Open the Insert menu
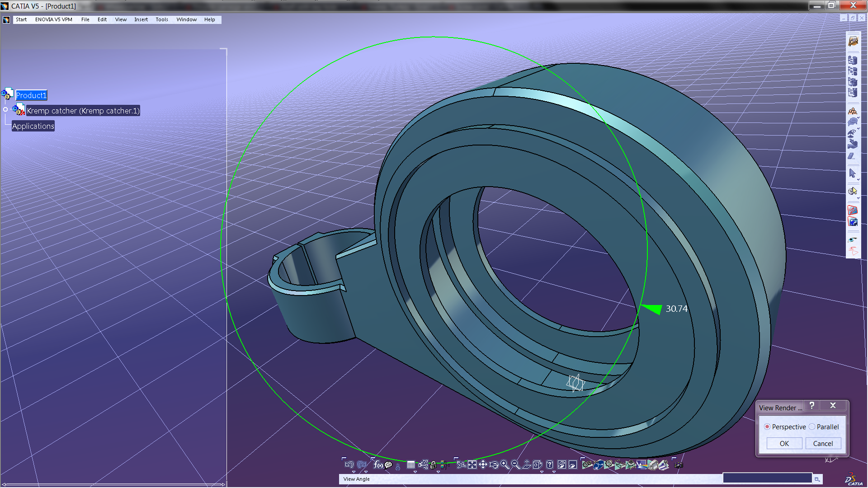 pyautogui.click(x=141, y=19)
